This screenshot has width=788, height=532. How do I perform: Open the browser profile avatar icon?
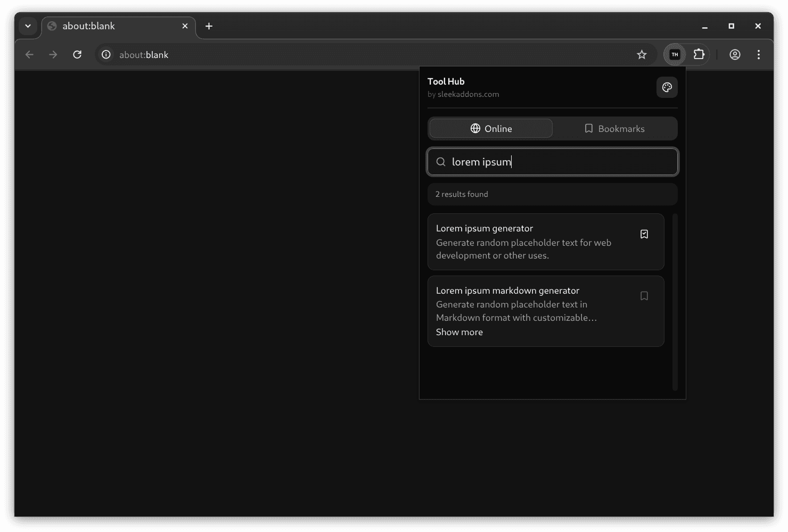(735, 54)
